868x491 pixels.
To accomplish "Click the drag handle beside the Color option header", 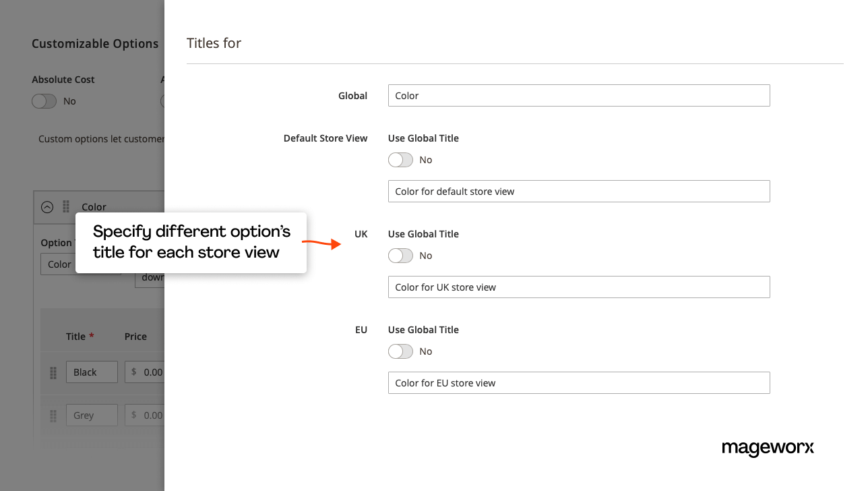I will click(66, 207).
